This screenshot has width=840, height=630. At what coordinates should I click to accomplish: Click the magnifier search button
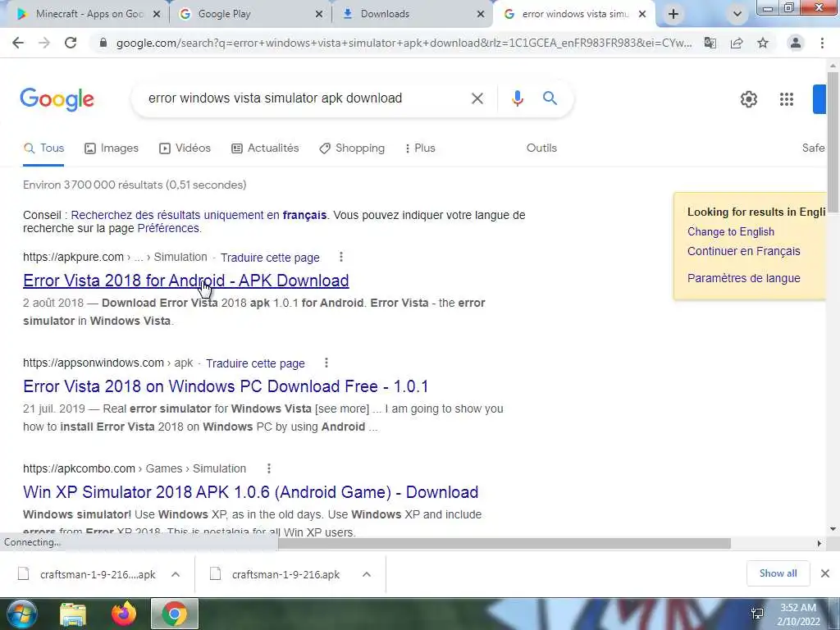(550, 98)
